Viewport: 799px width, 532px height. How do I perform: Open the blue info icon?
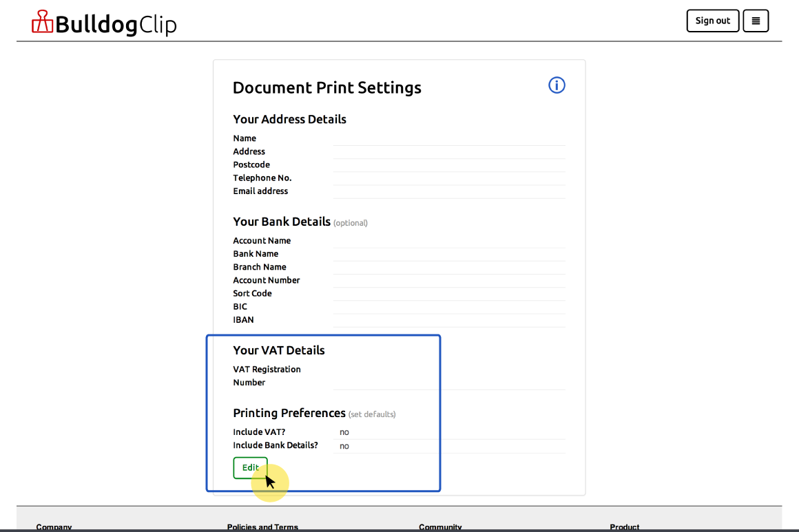[557, 85]
